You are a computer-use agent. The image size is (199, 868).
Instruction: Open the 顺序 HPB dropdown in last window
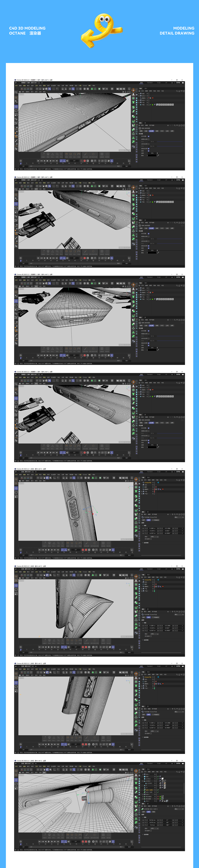pos(155,829)
